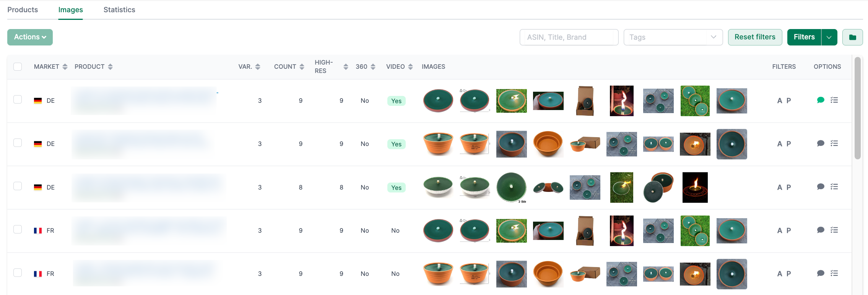Click the Yes video badge in second DE row
Screen dimensions: 868x295
(396, 144)
